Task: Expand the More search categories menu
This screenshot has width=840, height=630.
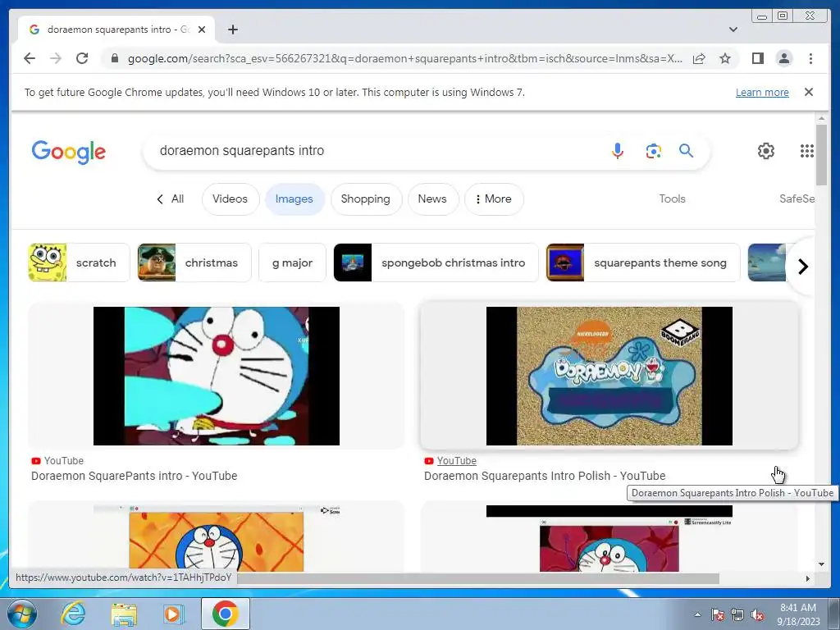Action: pos(493,199)
